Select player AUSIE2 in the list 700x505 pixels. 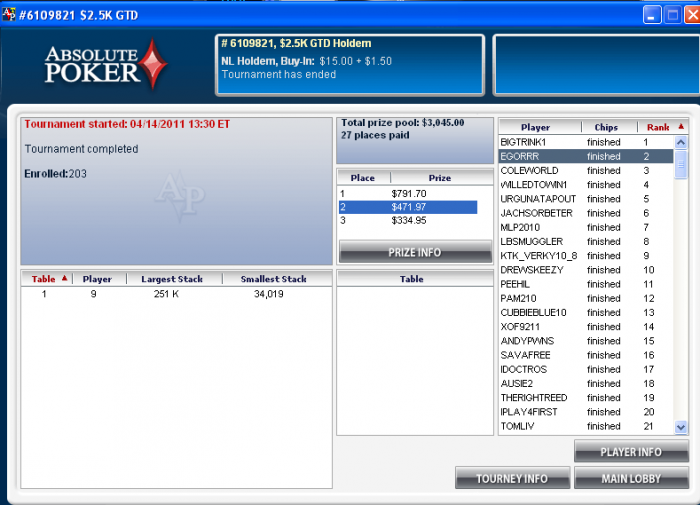coord(586,384)
